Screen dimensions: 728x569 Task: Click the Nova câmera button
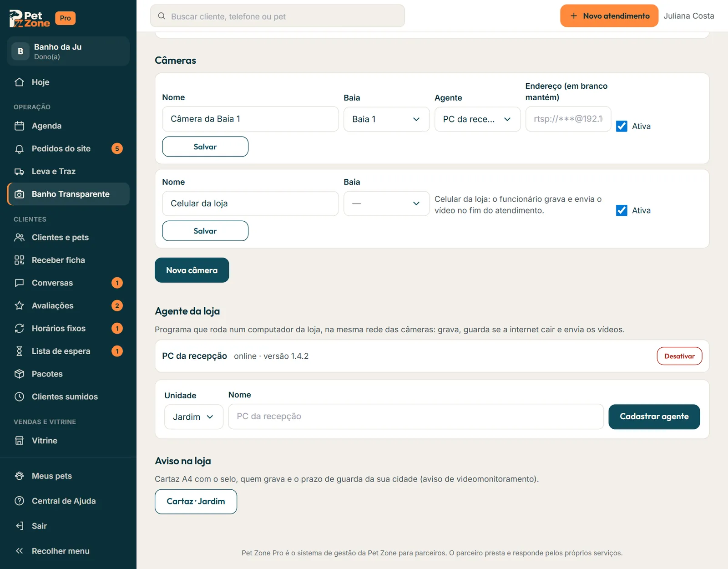(x=192, y=270)
